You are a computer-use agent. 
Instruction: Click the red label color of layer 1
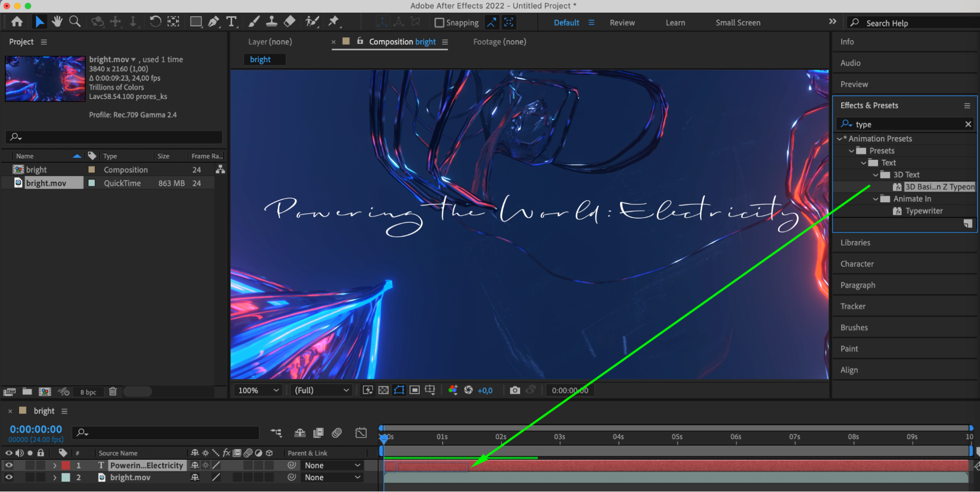[x=66, y=466]
